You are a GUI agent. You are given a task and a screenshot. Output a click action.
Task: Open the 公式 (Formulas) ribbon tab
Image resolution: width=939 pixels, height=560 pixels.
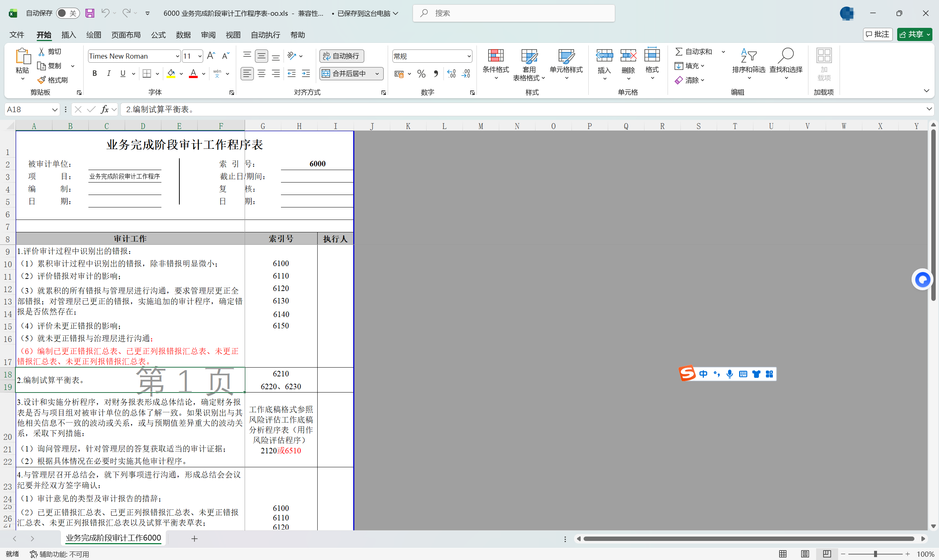[158, 35]
